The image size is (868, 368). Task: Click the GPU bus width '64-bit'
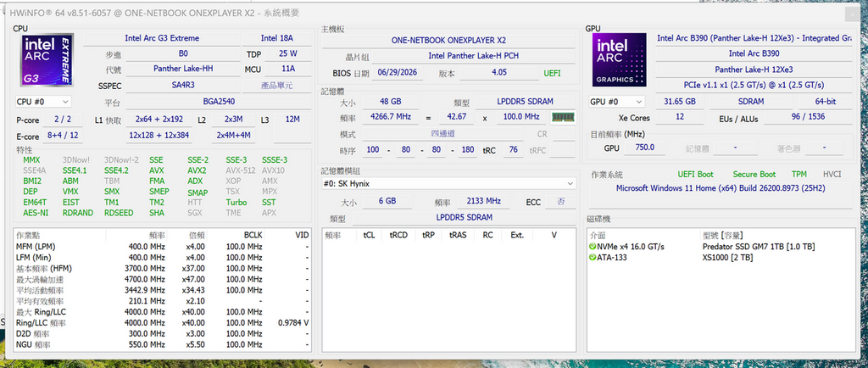tap(825, 102)
